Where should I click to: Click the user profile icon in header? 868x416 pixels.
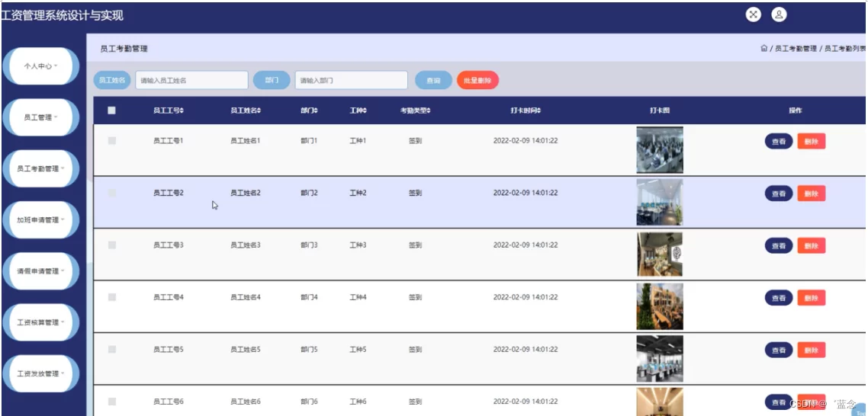(779, 14)
